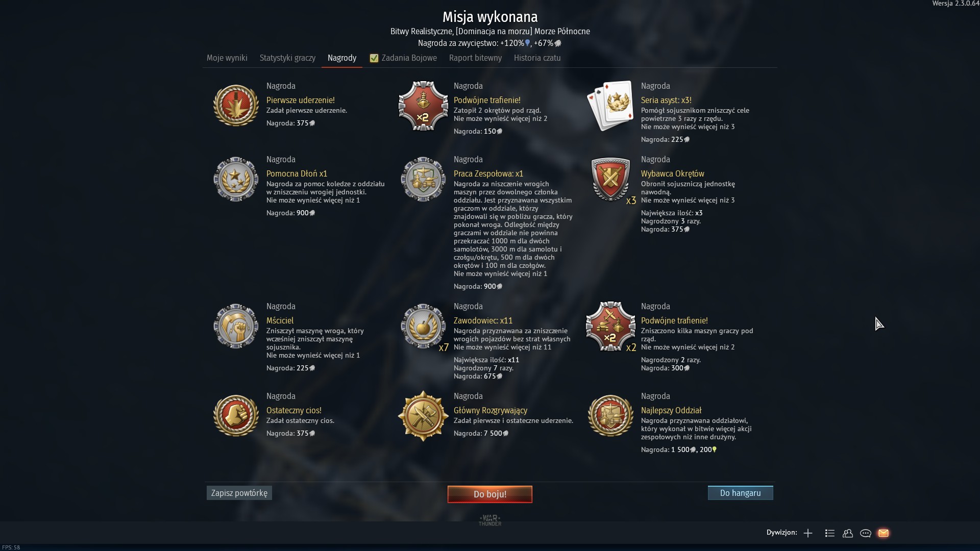The height and width of the screenshot is (551, 980).
Task: Open the chat bubble icon
Action: (x=866, y=533)
